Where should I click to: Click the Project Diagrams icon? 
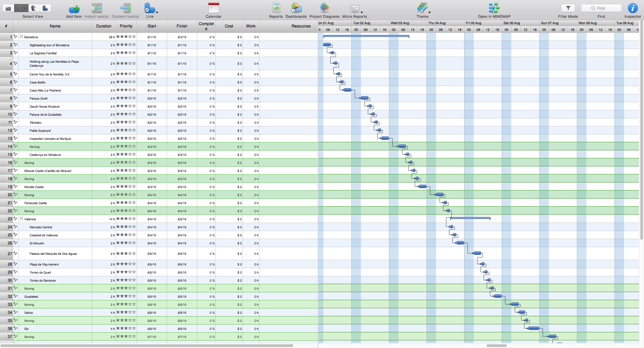(324, 8)
